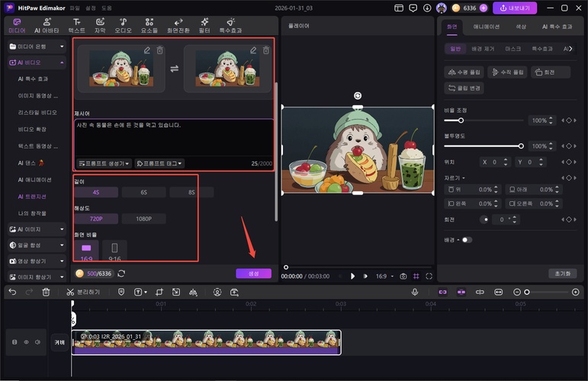The height and width of the screenshot is (381, 588).
Task: Delete the first transition image
Action: pyautogui.click(x=159, y=50)
